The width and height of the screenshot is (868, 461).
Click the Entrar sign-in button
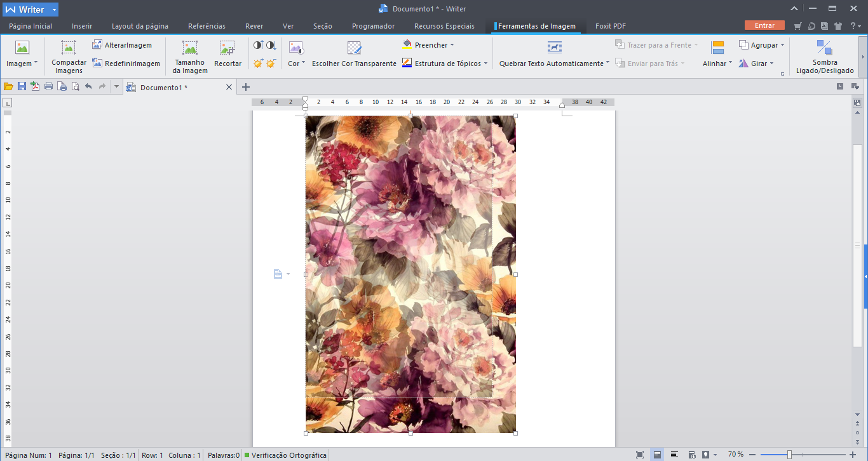(764, 25)
